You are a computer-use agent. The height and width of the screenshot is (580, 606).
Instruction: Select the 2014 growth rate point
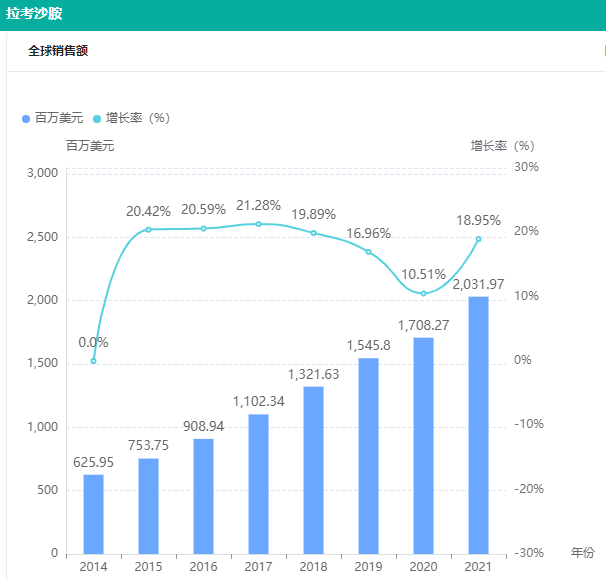tap(94, 361)
